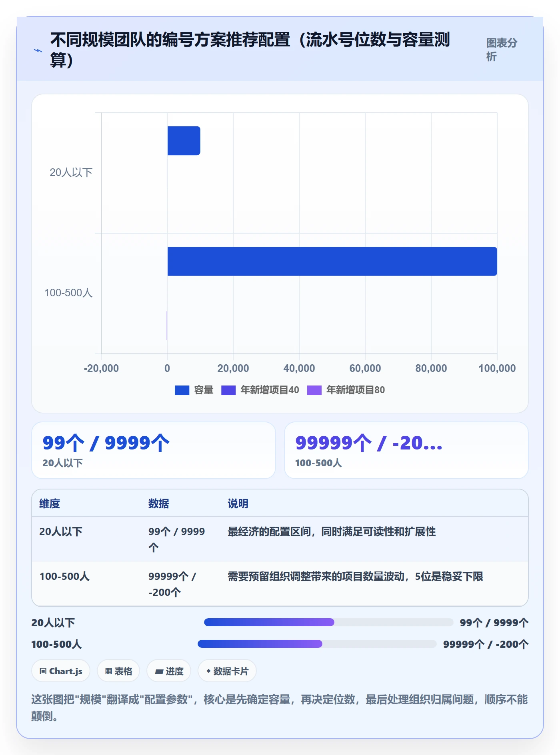This screenshot has height=755, width=560.
Task: Click the lightning icon beside the title
Action: pyautogui.click(x=38, y=50)
